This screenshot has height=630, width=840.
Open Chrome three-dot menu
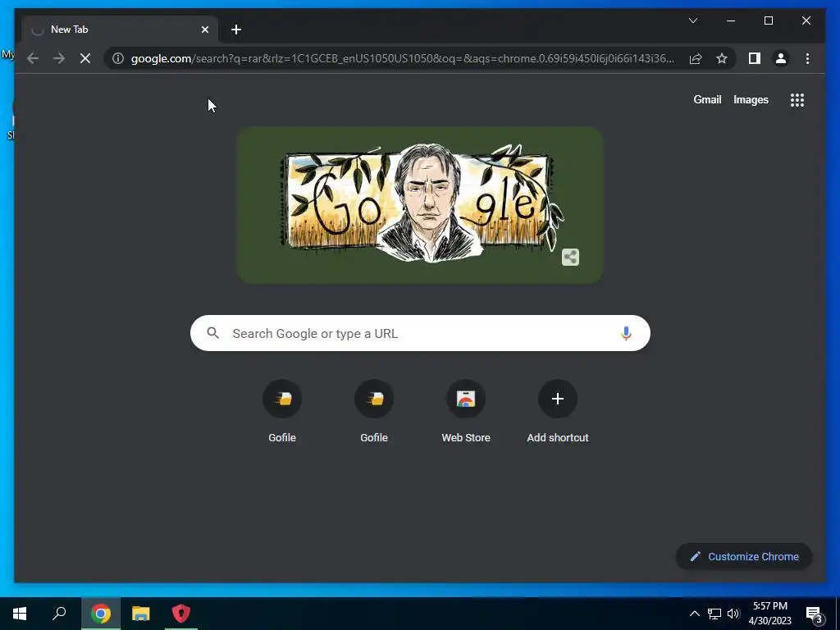coord(807,58)
